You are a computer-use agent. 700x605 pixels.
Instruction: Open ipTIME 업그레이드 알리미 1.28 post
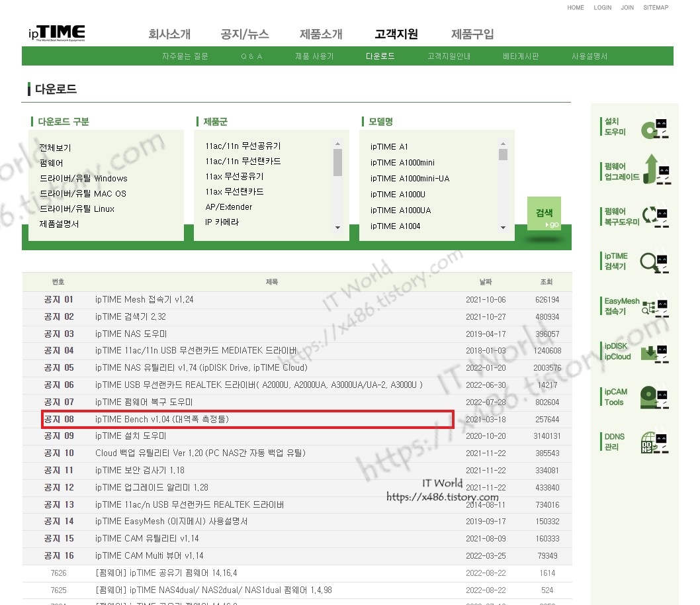pos(152,488)
